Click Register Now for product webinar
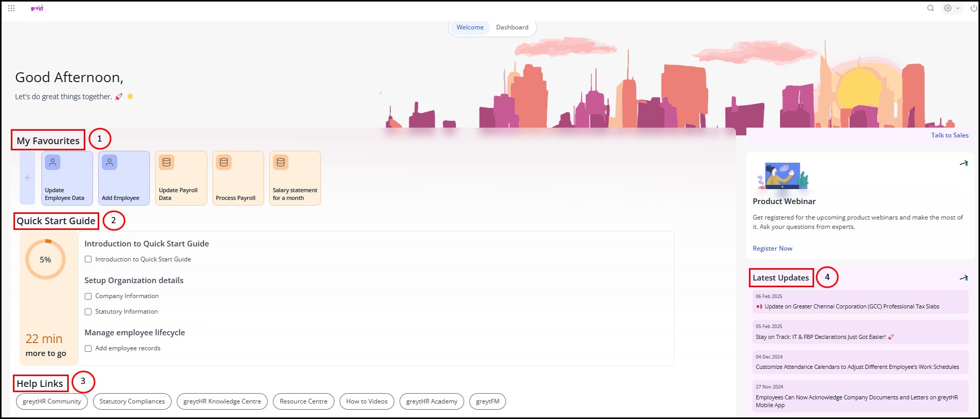Screen dimensions: 980x419 772,249
